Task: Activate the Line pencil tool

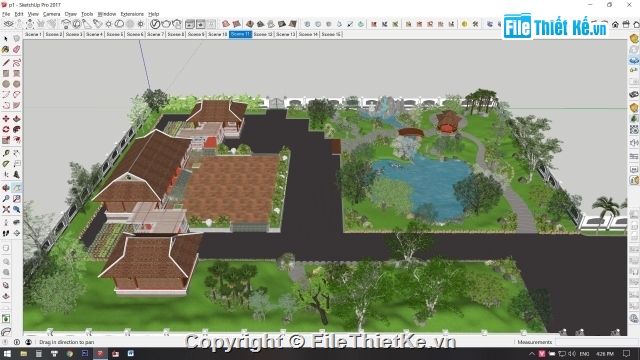Action: (6, 62)
